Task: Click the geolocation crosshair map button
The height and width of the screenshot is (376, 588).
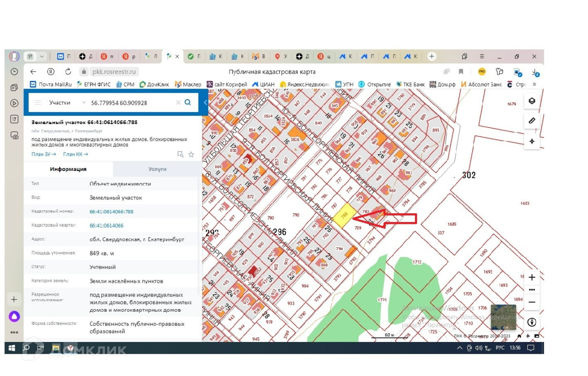Action: point(532,141)
